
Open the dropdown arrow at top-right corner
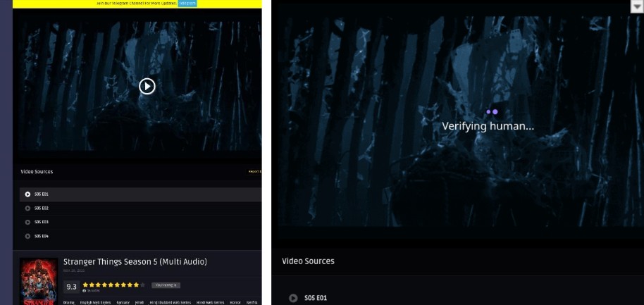[637, 6]
